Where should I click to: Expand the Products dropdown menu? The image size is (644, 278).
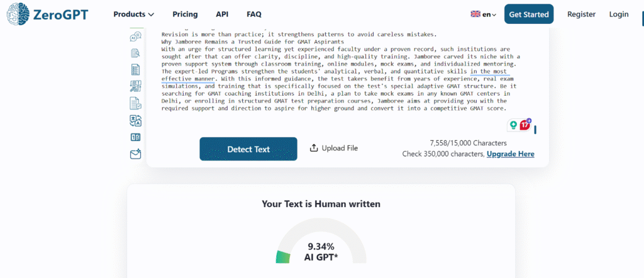tap(133, 14)
